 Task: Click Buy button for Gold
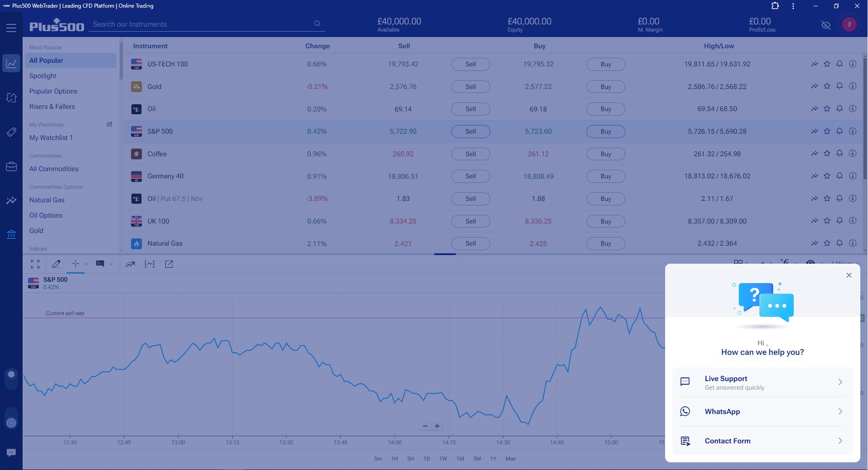(x=606, y=87)
